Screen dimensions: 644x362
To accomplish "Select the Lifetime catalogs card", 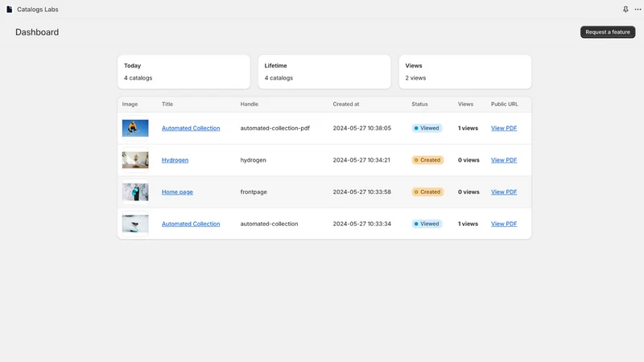I will point(324,72).
